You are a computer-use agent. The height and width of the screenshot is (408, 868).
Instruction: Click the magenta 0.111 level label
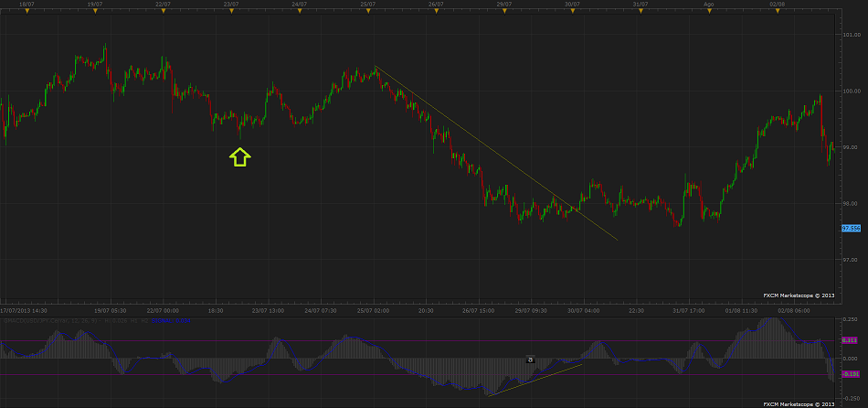pyautogui.click(x=850, y=341)
